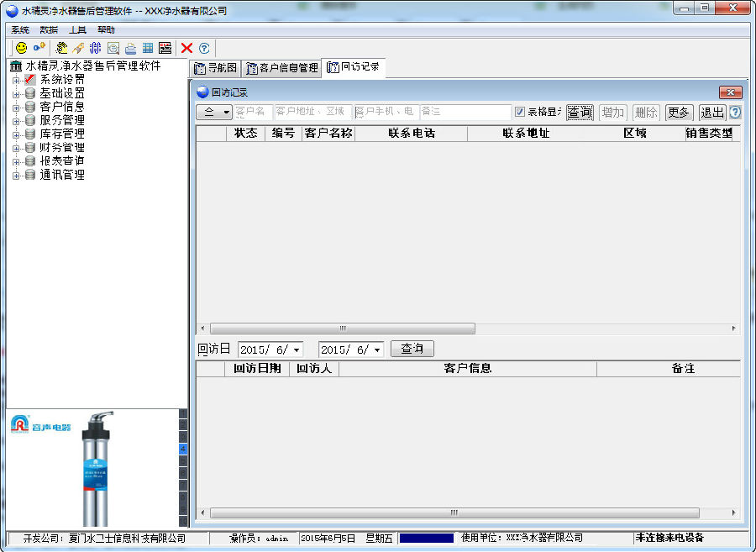Click the blue table grid toolbar icon
756x552 pixels.
[x=148, y=48]
